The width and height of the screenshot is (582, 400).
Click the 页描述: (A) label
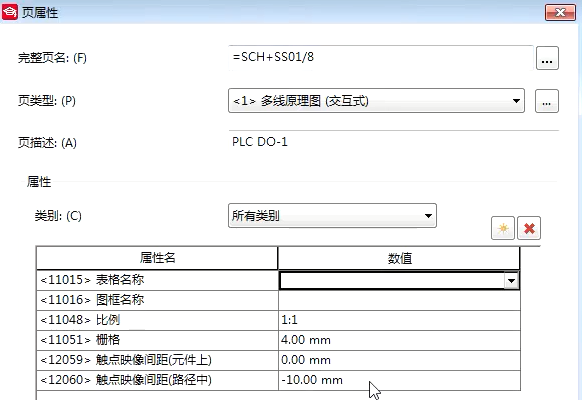pos(47,143)
